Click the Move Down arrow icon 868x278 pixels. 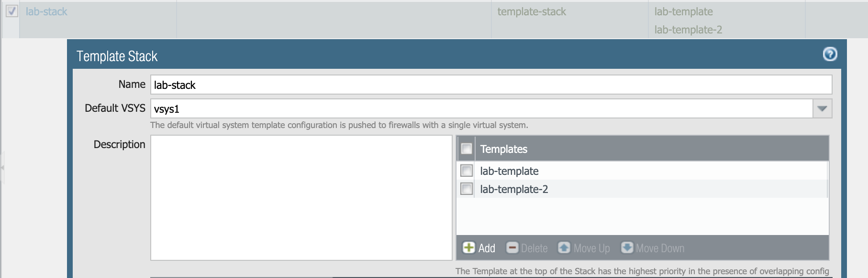point(627,248)
